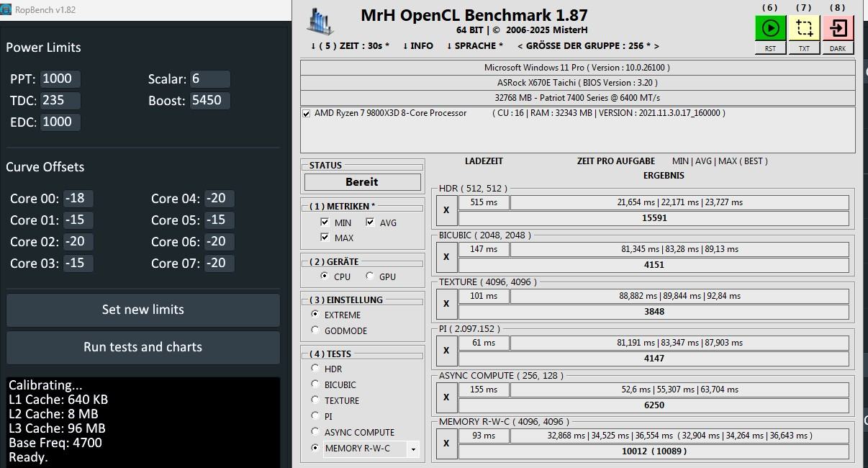The image size is (868, 468).
Task: Click the BICUBIC result score 4151
Action: [x=654, y=265]
